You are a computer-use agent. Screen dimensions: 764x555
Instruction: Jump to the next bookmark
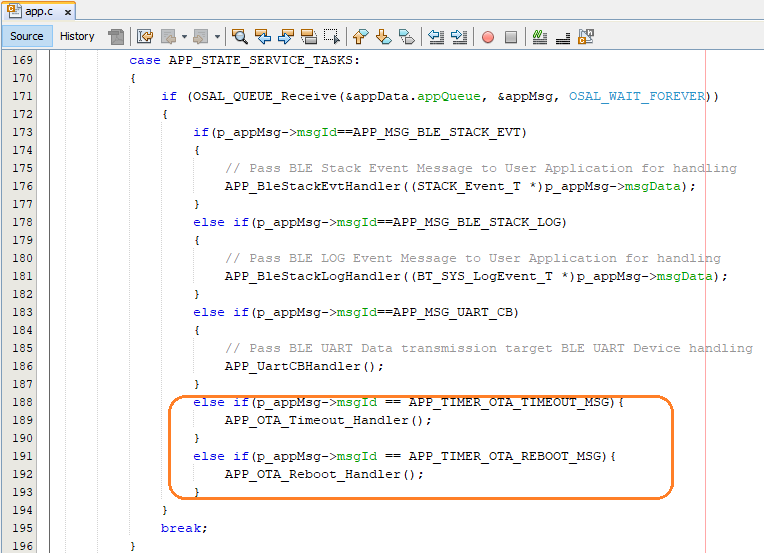(383, 37)
